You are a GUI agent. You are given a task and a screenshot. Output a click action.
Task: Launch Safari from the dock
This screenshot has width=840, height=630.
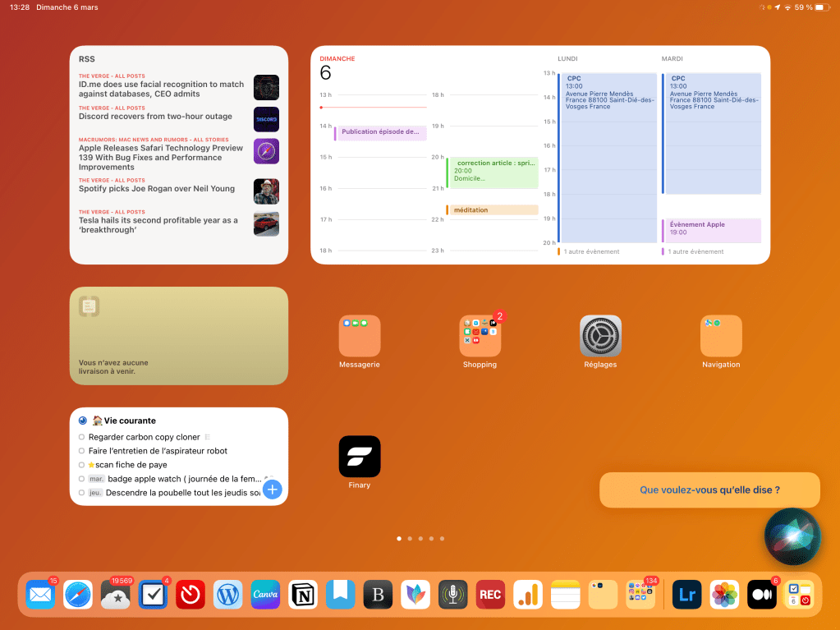[78, 594]
